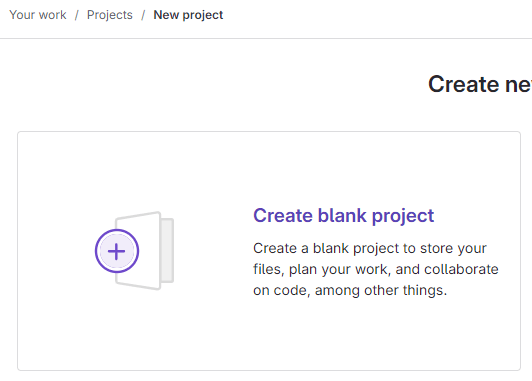The image size is (532, 381).
Task: Click the word 'work' in the Your work breadcrumb
Action: coord(52,15)
